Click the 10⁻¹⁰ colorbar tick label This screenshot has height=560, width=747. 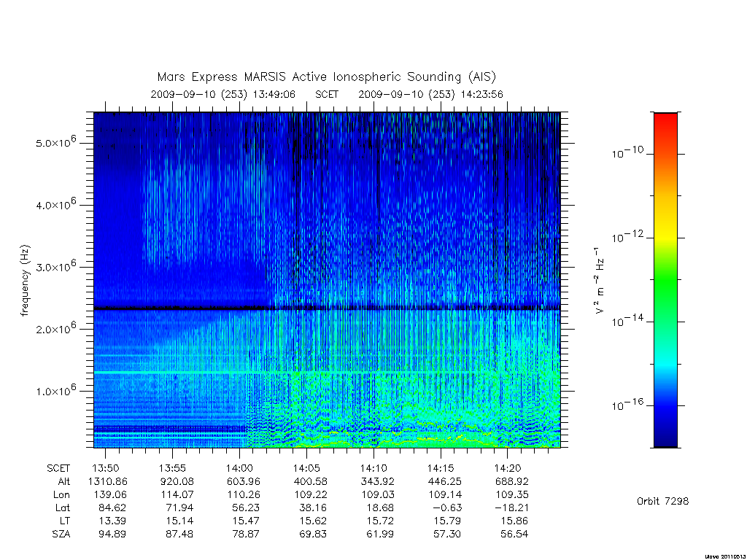[x=628, y=152]
